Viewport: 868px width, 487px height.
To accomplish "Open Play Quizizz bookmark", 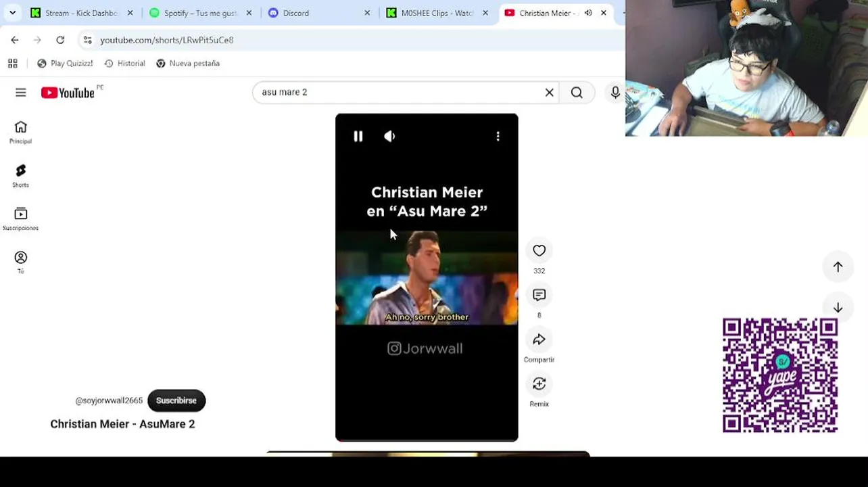I will click(66, 64).
